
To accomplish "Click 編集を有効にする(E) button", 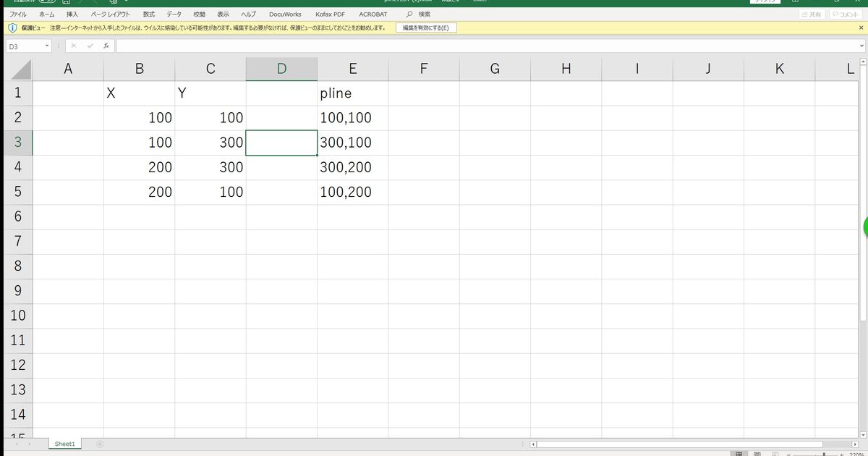I will [x=425, y=28].
